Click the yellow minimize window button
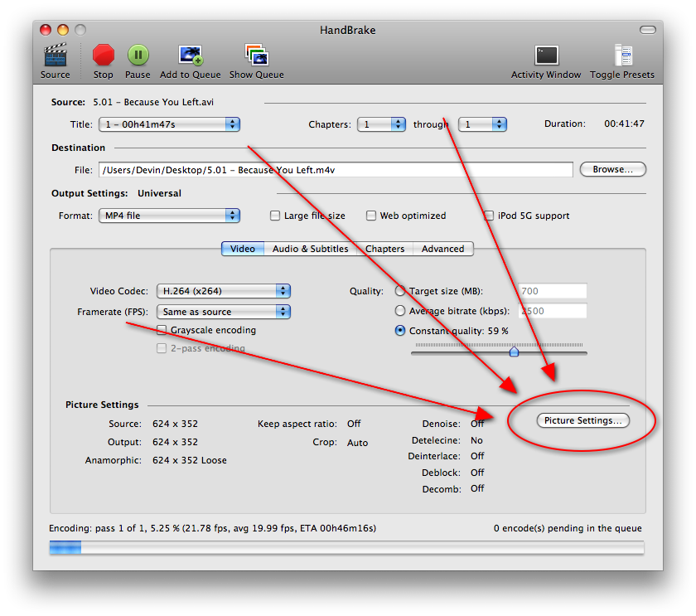The image size is (696, 616). click(x=63, y=30)
